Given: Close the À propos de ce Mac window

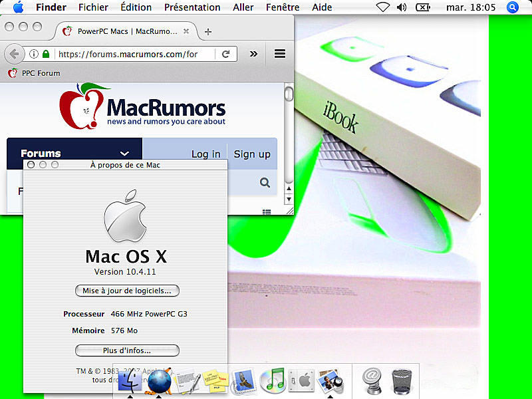Looking at the screenshot, I should point(31,165).
